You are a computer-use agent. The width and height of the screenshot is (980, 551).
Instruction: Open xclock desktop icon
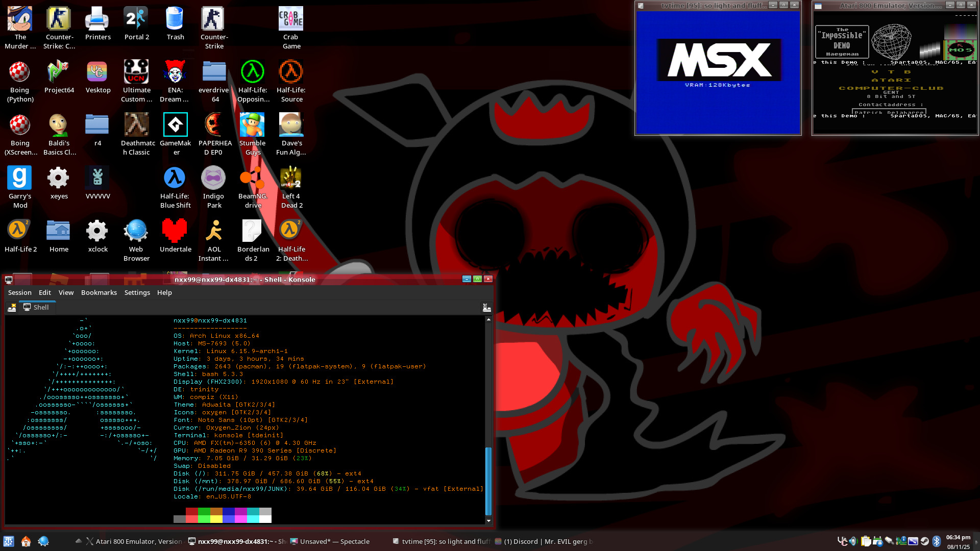coord(97,236)
